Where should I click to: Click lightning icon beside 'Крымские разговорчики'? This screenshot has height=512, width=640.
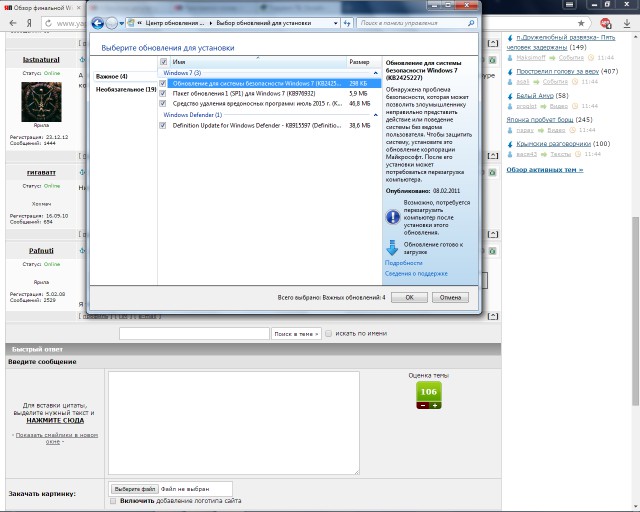pyautogui.click(x=510, y=144)
